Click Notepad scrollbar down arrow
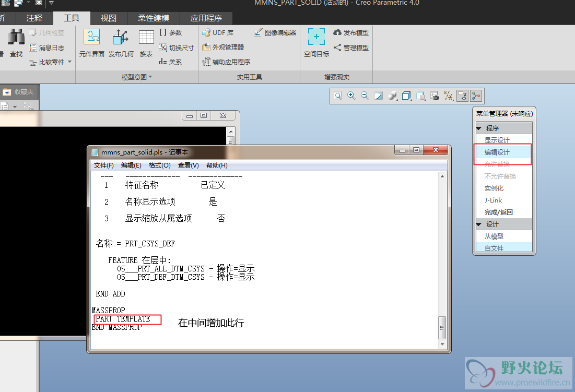The height and width of the screenshot is (392, 575). [x=442, y=344]
